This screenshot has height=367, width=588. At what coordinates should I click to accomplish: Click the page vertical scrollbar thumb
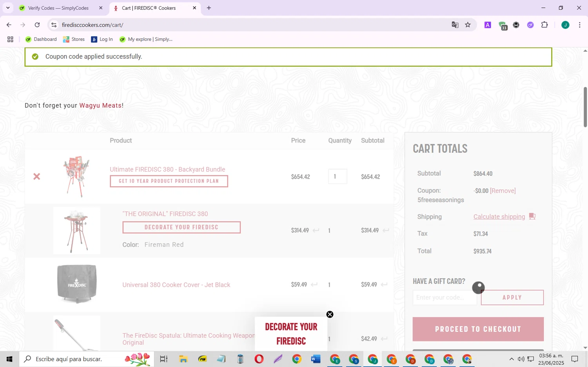pyautogui.click(x=585, y=107)
